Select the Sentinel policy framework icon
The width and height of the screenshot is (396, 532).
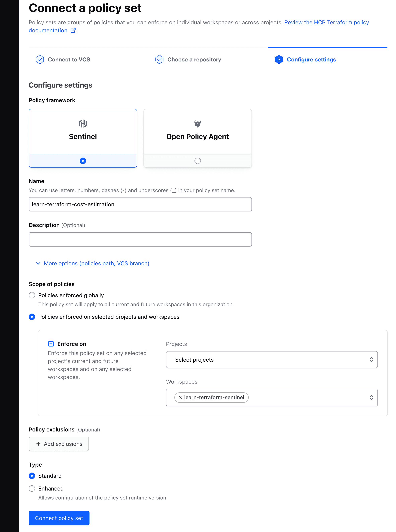click(x=83, y=123)
